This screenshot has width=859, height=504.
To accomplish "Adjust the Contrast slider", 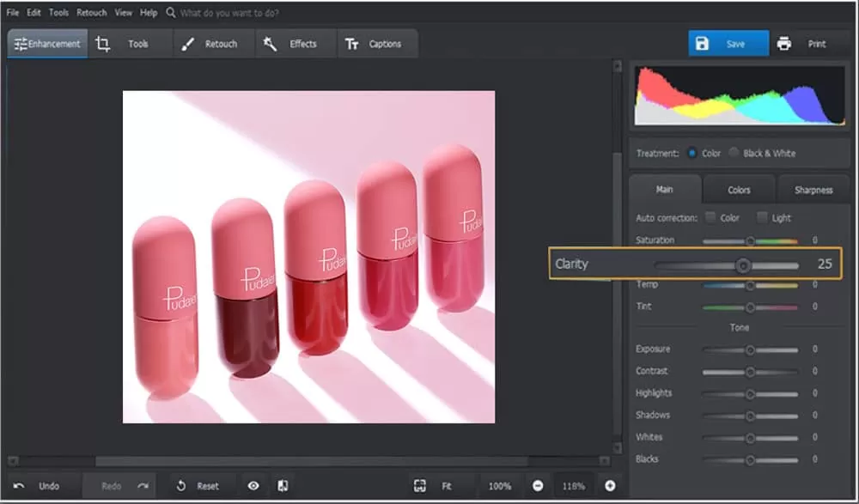I will [x=750, y=372].
